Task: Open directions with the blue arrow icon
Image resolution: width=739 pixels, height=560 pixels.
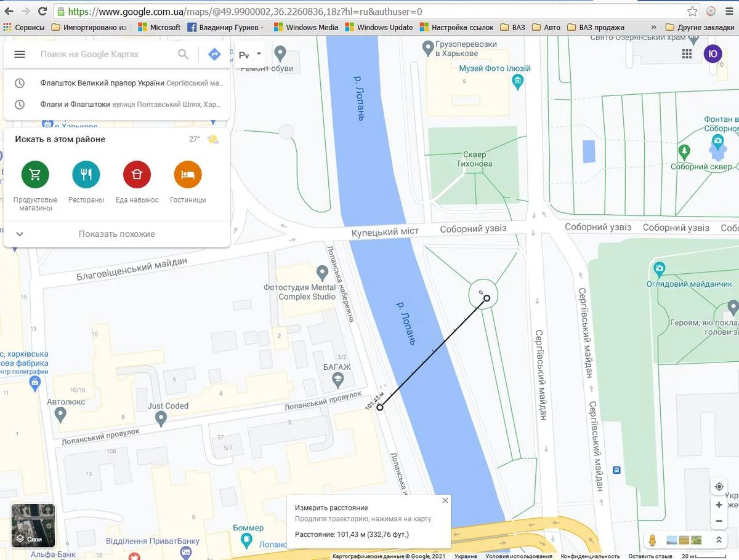Action: pyautogui.click(x=214, y=54)
